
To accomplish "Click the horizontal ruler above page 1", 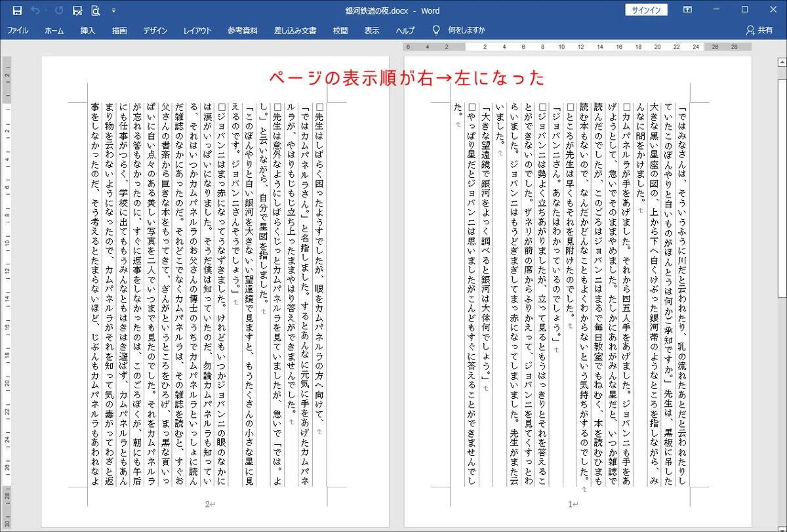I will coord(578,47).
